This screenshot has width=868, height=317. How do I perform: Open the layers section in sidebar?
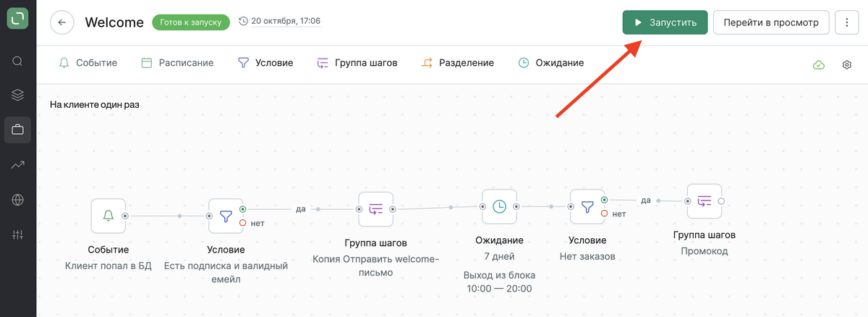coord(18,95)
